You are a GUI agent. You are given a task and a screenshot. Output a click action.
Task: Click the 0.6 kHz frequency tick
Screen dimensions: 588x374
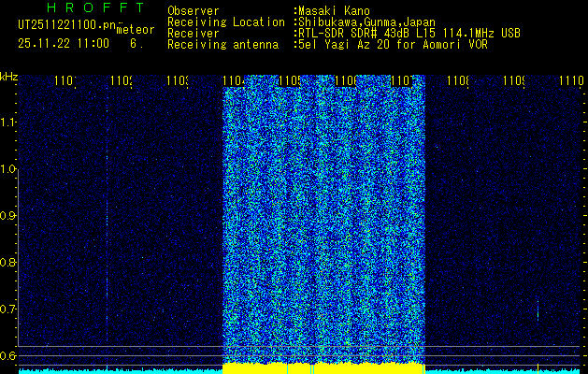tap(8, 356)
